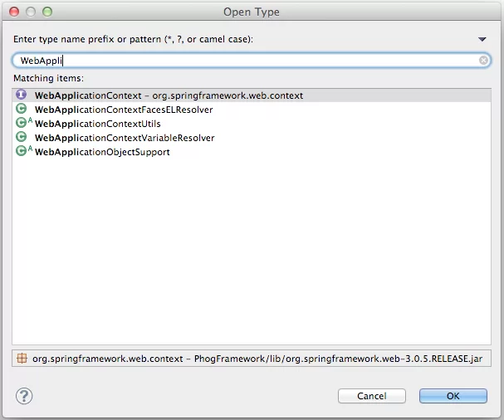The image size is (504, 420).
Task: Select WebApplicationContextFacesELResolver from the list
Action: click(252, 110)
